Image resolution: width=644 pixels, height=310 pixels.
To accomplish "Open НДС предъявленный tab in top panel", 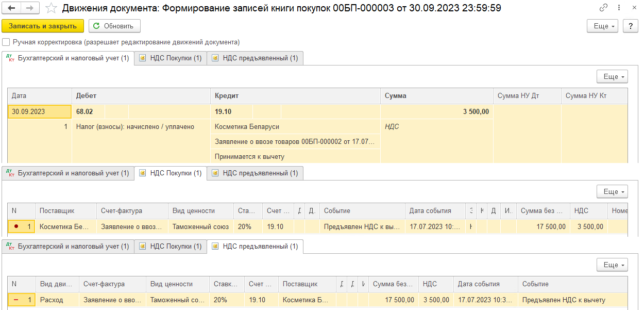I will click(255, 58).
